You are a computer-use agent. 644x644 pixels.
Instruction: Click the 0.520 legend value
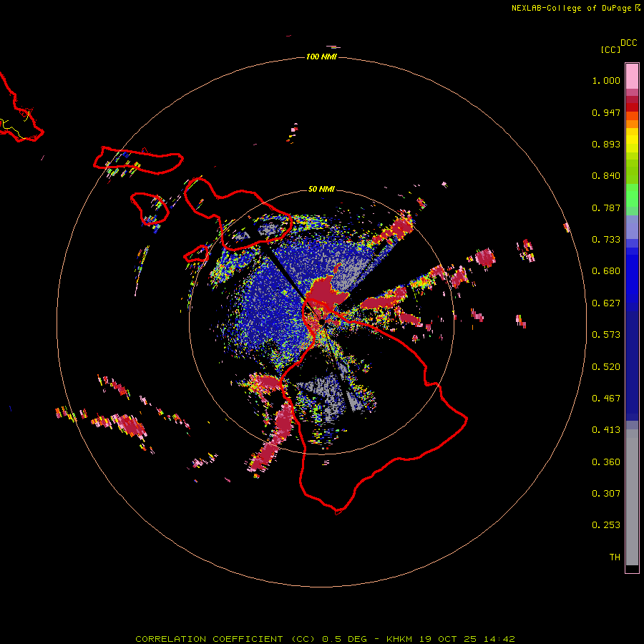click(x=606, y=367)
